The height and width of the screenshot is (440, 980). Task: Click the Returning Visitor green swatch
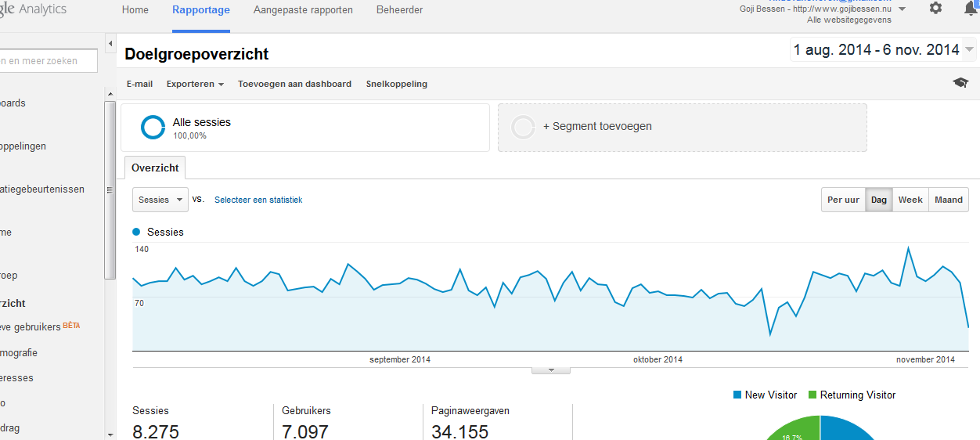[x=812, y=395]
